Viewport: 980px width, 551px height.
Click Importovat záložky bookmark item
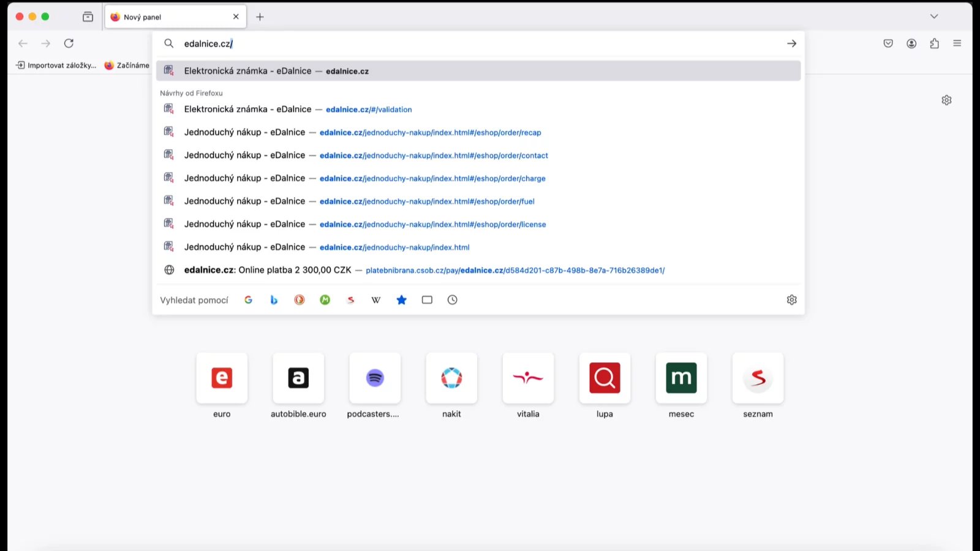[56, 66]
